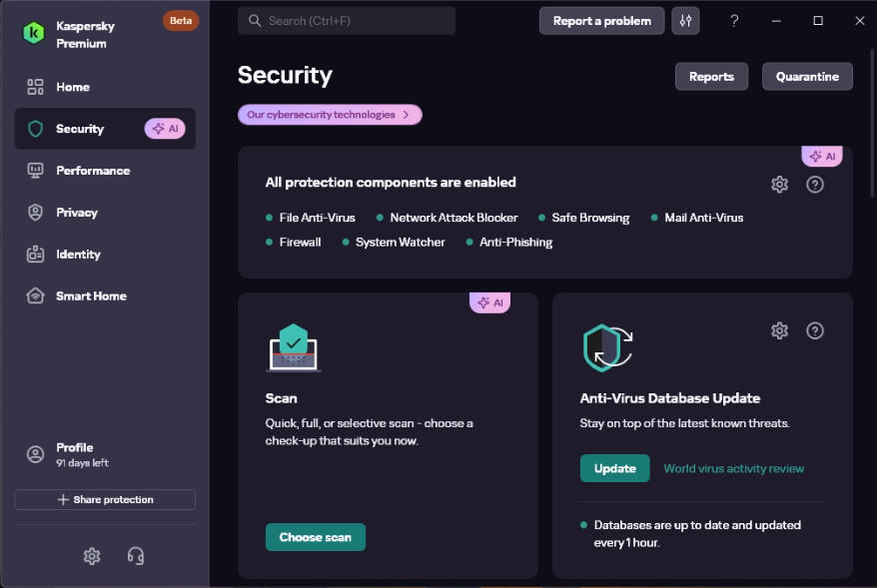Open Our cybersecurity technologies link

330,115
